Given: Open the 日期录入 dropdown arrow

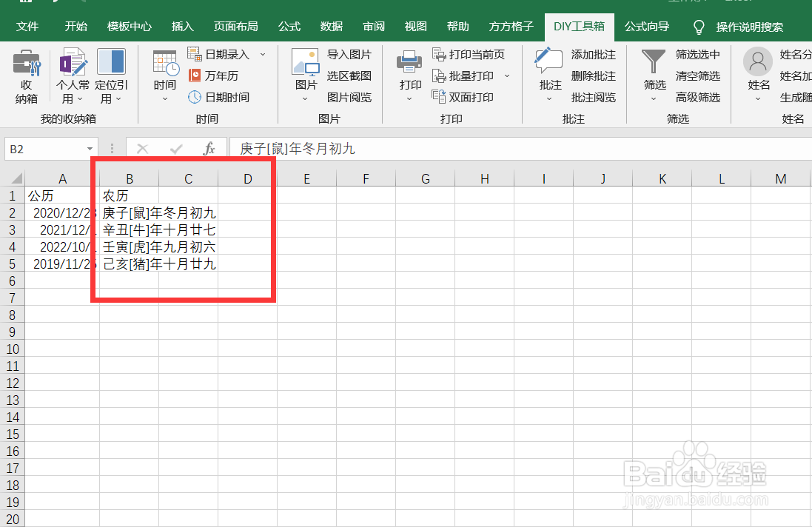Looking at the screenshot, I should [263, 54].
